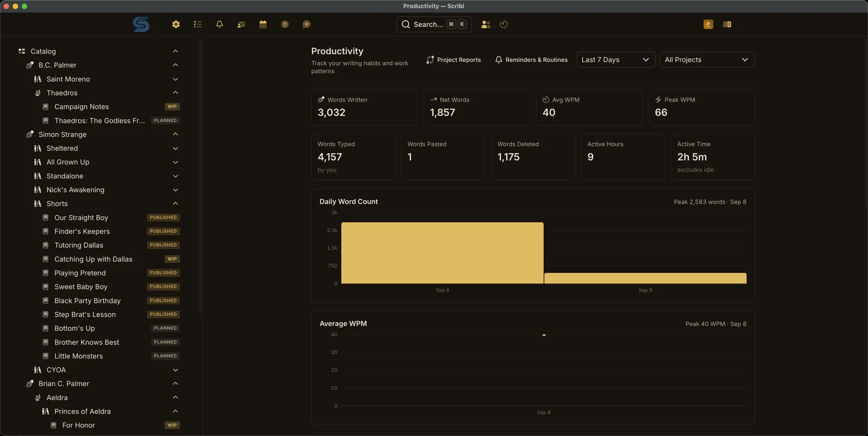
Task: Open the All Projects dropdown
Action: (707, 60)
